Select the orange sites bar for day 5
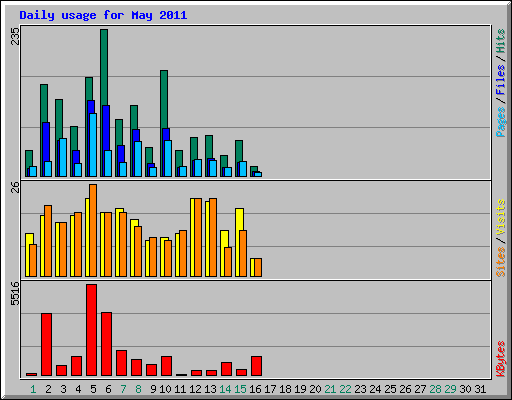This screenshot has width=512, height=400. [93, 230]
